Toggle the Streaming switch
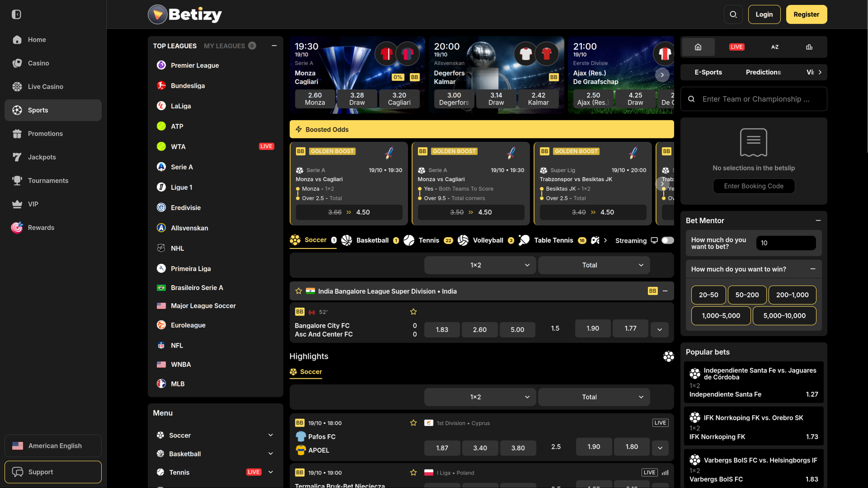 click(x=668, y=240)
